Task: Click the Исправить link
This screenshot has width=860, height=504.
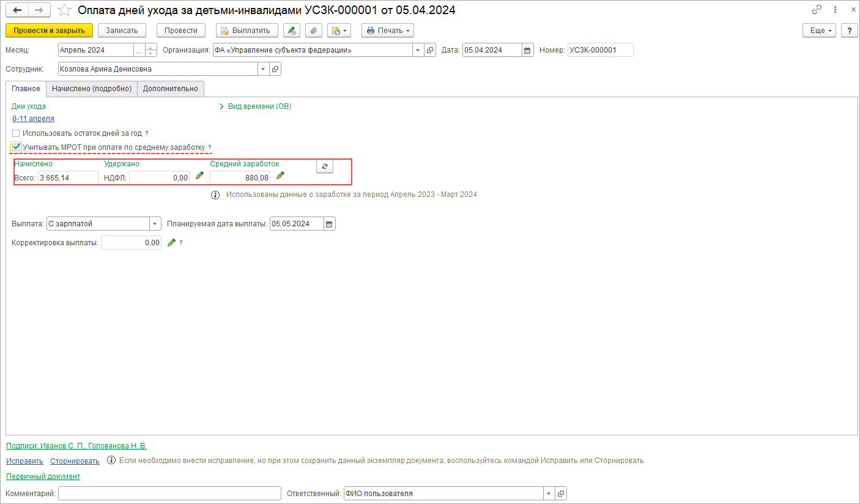Action: coord(24,461)
